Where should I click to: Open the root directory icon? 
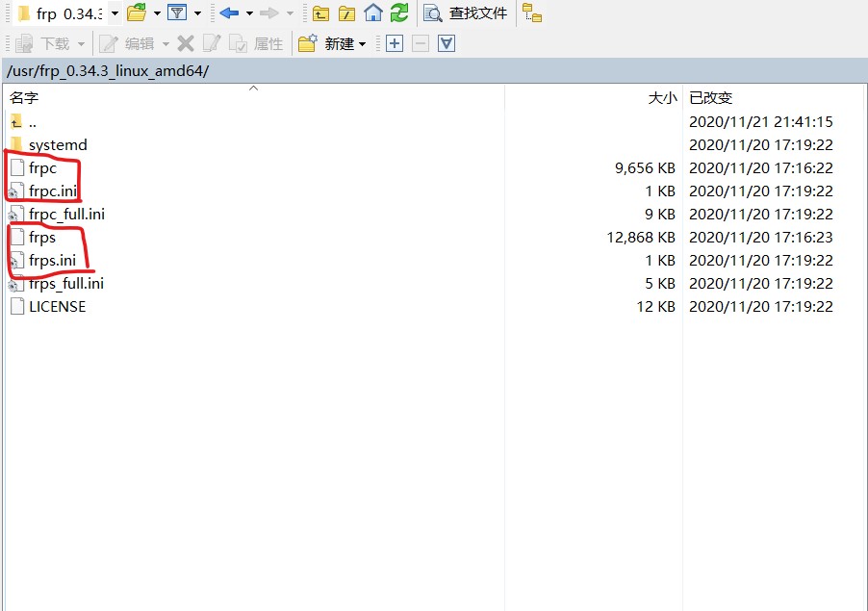click(x=347, y=13)
